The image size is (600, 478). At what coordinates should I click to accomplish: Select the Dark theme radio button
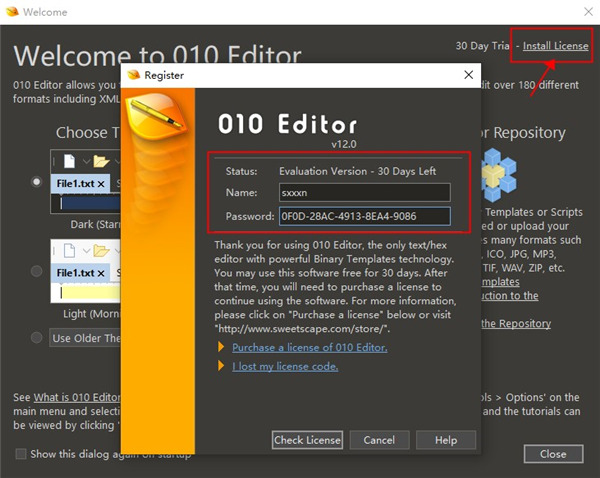[x=37, y=182]
